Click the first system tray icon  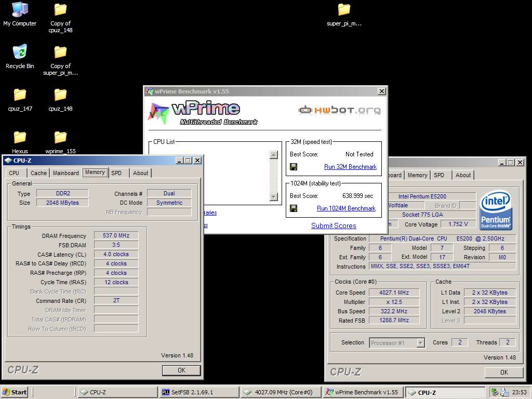pos(495,392)
